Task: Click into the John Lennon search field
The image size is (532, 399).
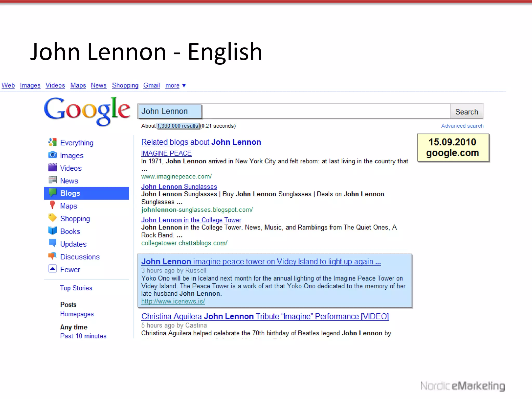Action: pos(294,111)
